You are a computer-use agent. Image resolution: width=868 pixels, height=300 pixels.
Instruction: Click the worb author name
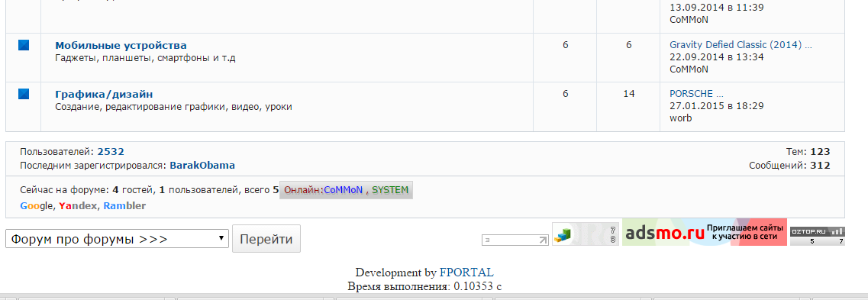(681, 118)
